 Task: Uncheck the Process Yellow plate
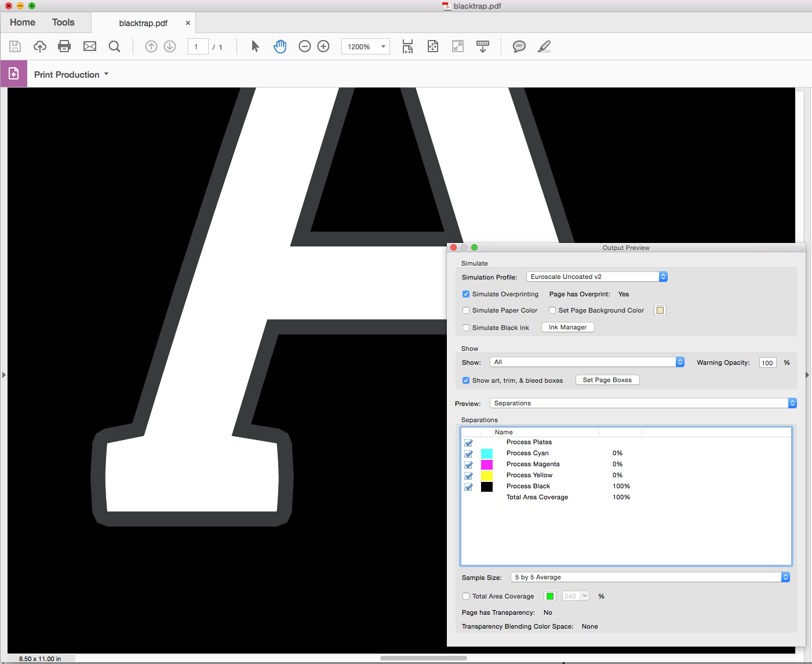[x=469, y=476]
